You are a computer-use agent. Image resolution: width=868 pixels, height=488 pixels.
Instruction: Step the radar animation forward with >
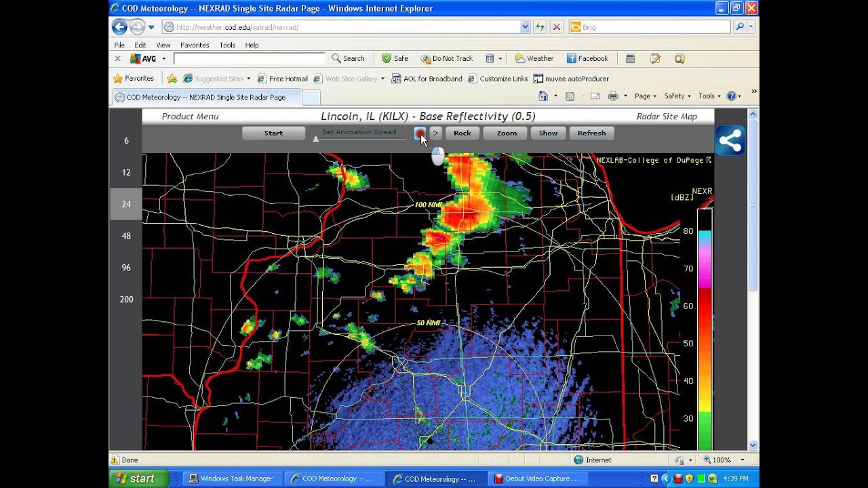(x=435, y=133)
